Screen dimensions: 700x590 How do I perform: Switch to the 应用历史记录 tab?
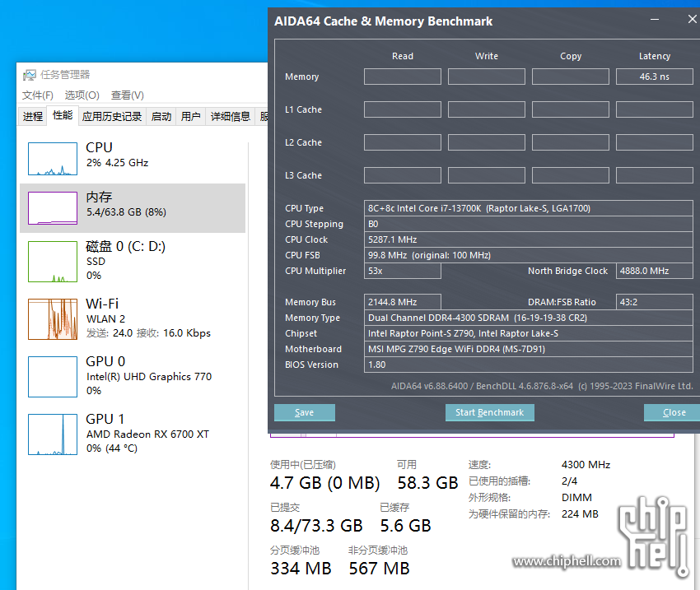click(112, 117)
